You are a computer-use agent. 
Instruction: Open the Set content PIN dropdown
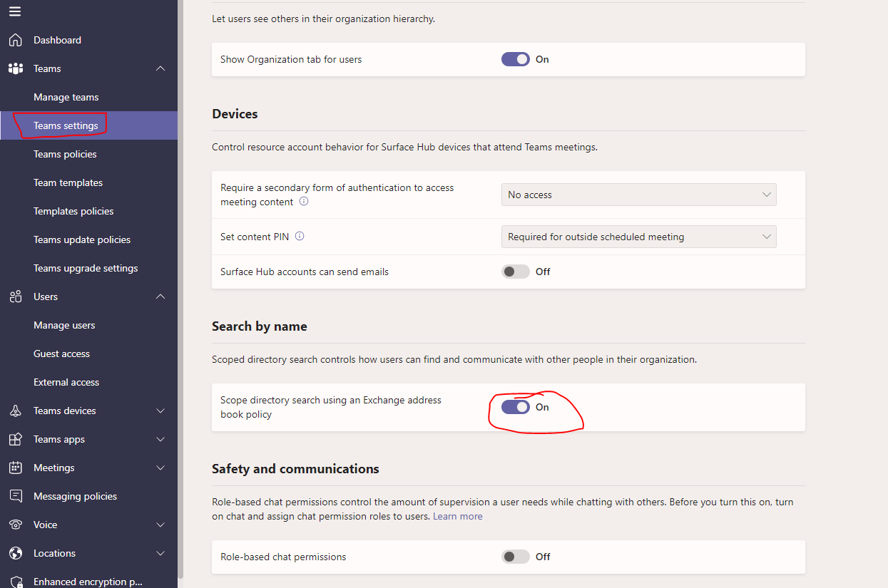[x=638, y=236]
